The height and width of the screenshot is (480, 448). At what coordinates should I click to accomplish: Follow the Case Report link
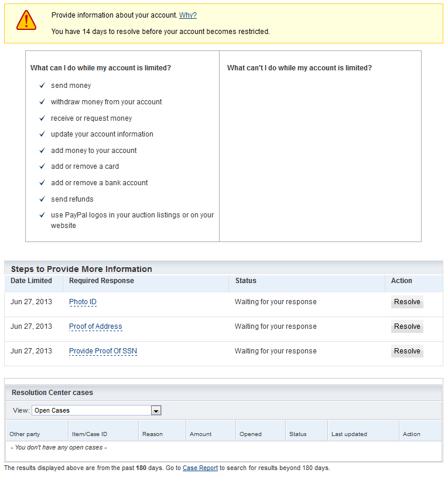point(200,468)
